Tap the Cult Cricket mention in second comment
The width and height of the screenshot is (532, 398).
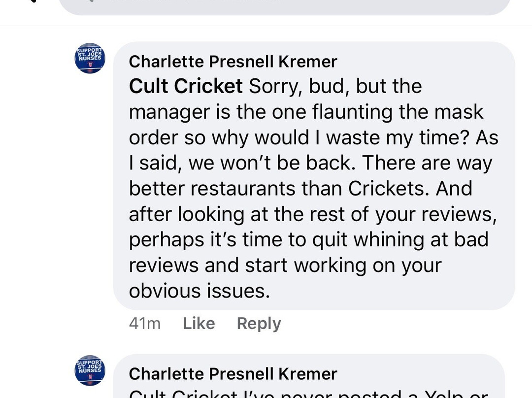183,394
